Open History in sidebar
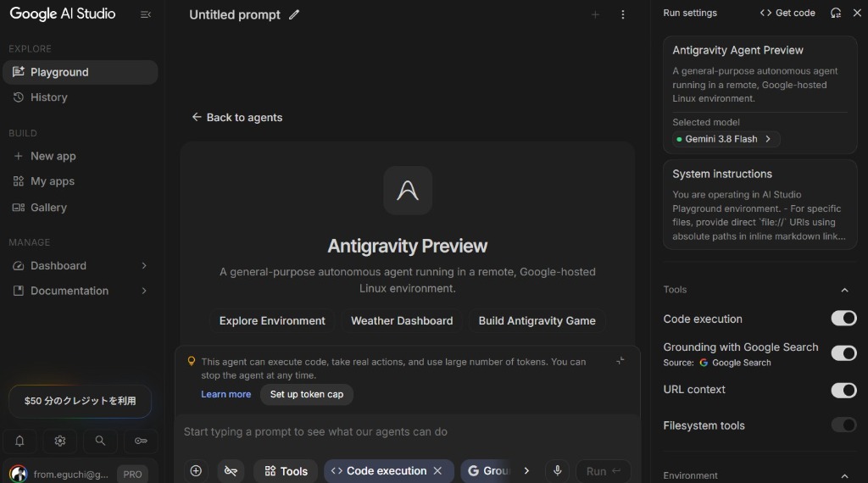Image resolution: width=868 pixels, height=483 pixels. click(81, 97)
